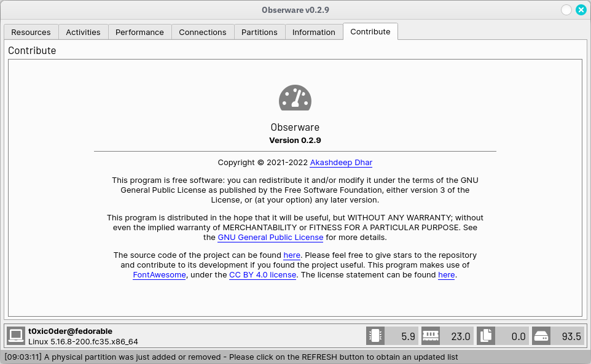
Task: Select the Contribute tab
Action: tap(370, 32)
